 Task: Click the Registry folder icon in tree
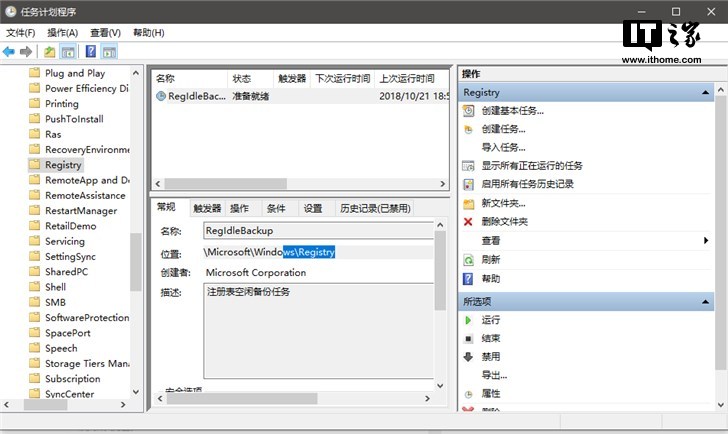tap(34, 164)
